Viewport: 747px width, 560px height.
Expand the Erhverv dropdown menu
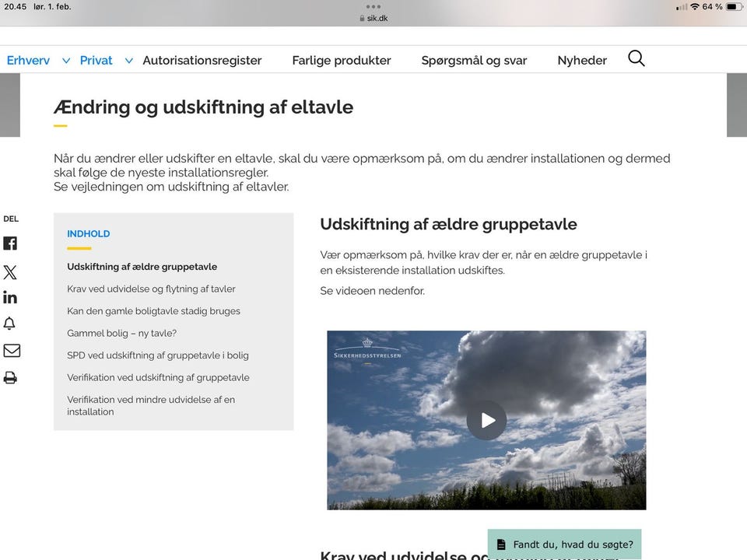click(28, 60)
